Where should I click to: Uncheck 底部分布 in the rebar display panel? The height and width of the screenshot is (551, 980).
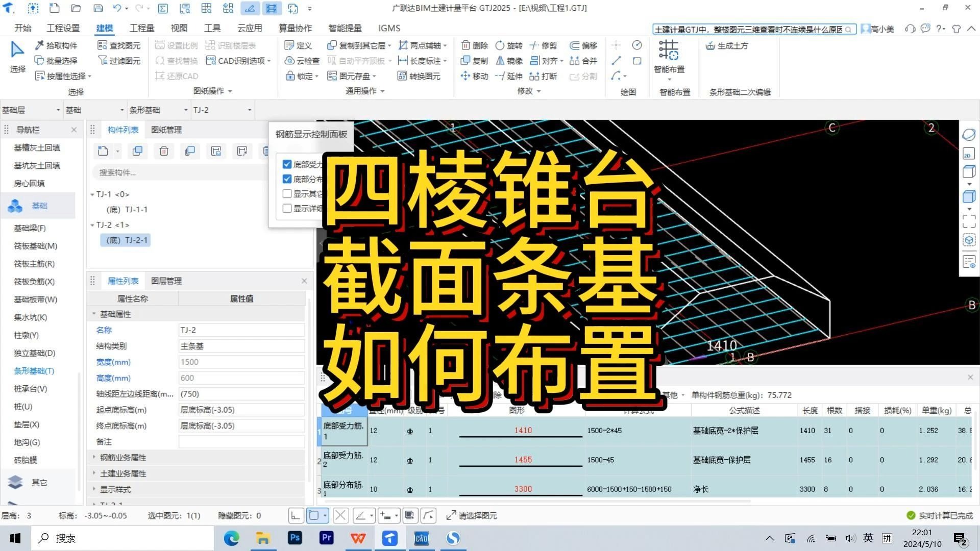[287, 179]
